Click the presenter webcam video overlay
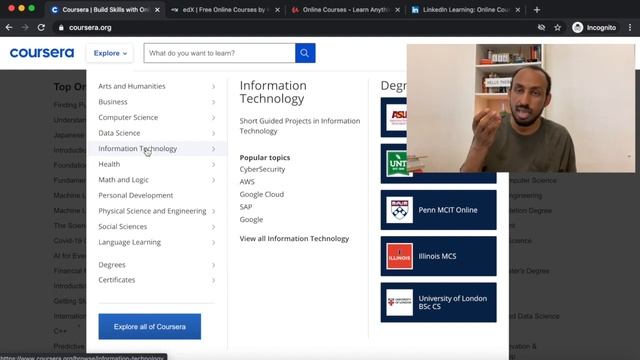The height and width of the screenshot is (360, 640). click(x=521, y=108)
